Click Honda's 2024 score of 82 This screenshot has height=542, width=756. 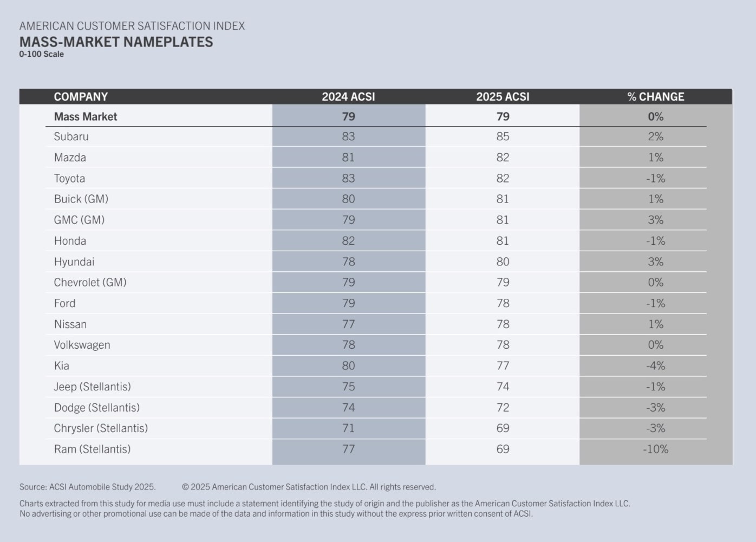348,241
